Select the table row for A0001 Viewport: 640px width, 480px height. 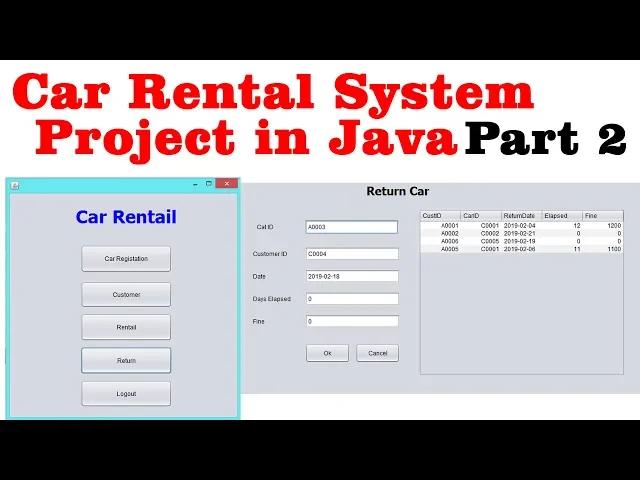pos(522,225)
